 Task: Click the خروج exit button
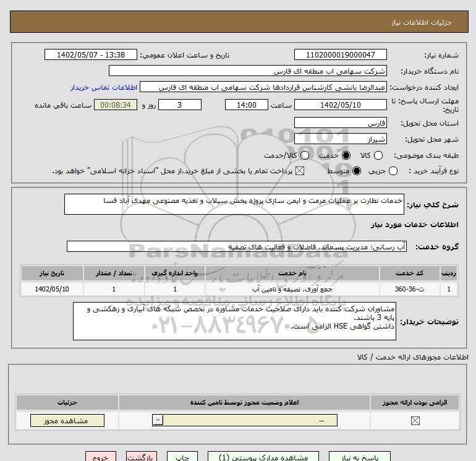pos(101,457)
